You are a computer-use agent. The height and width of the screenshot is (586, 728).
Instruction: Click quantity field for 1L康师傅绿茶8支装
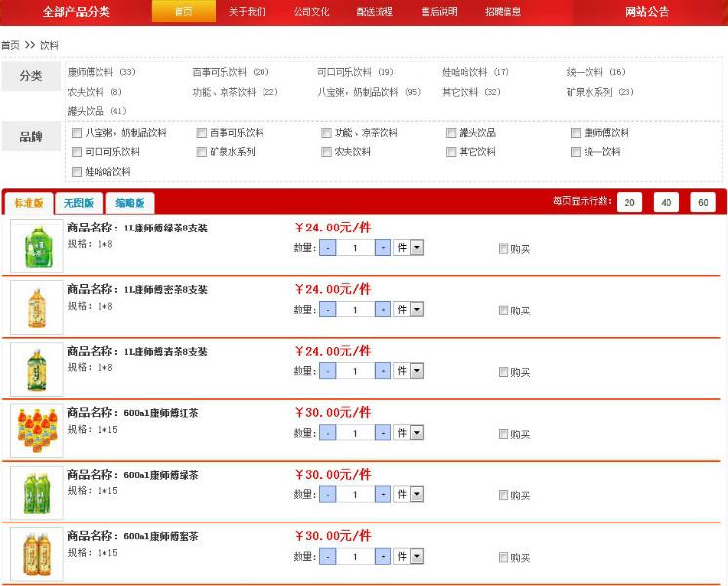pyautogui.click(x=355, y=248)
